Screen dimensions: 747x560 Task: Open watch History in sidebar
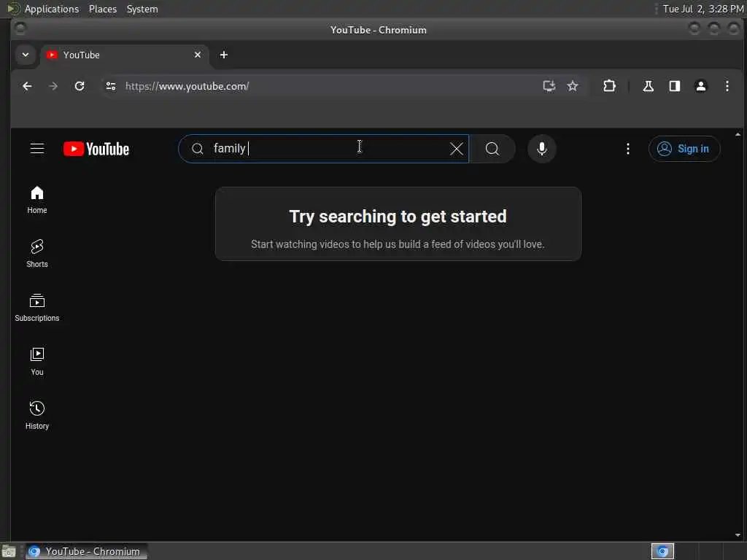click(x=37, y=415)
